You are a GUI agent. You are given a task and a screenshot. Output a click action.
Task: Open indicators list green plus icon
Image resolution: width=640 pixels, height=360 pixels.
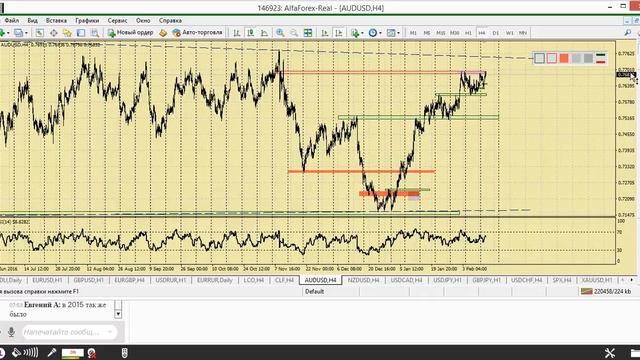point(355,33)
